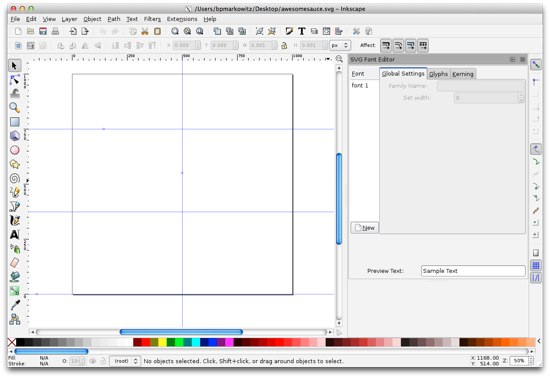Select the Spiral tool
Viewport: 550px width, 378px height.
14,178
